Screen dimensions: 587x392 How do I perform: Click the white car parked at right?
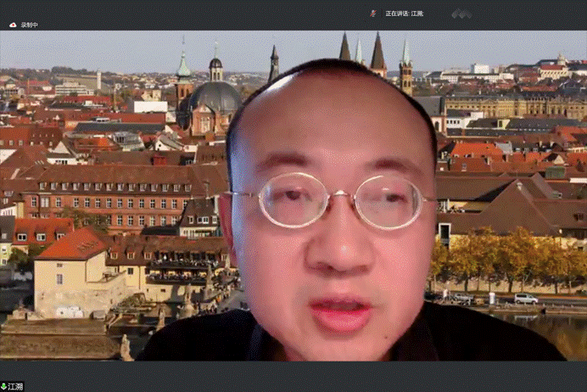coord(526,299)
